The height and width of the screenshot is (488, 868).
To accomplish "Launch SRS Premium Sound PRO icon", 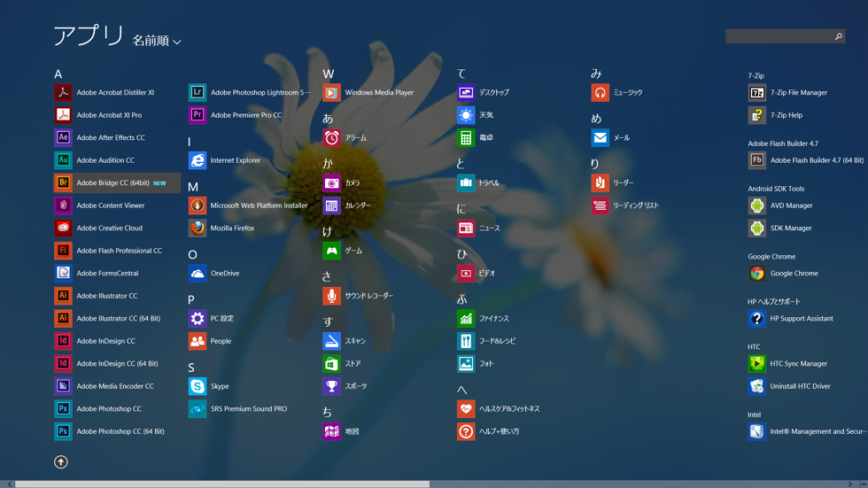I will [x=198, y=409].
